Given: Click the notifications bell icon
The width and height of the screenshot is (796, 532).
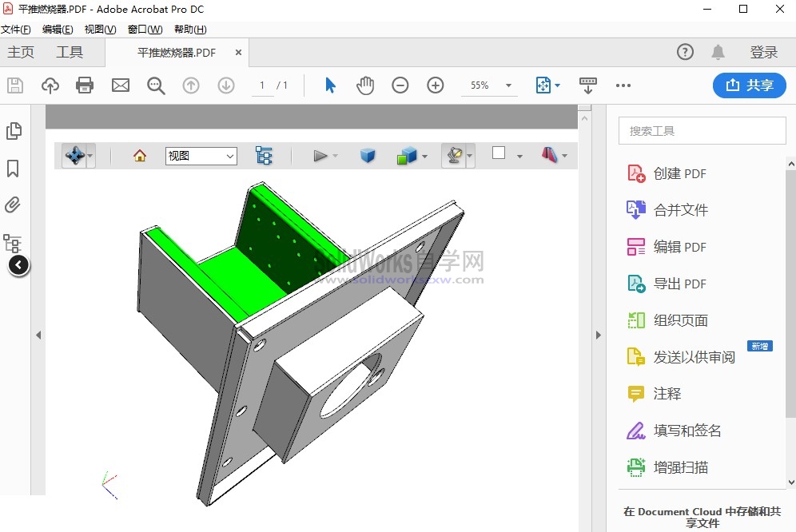Looking at the screenshot, I should click(718, 53).
